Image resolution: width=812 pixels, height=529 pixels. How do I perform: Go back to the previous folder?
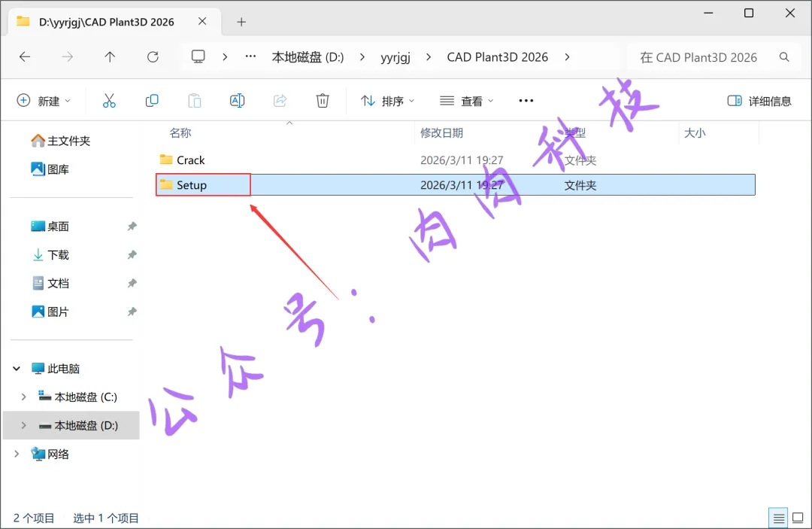pyautogui.click(x=24, y=57)
